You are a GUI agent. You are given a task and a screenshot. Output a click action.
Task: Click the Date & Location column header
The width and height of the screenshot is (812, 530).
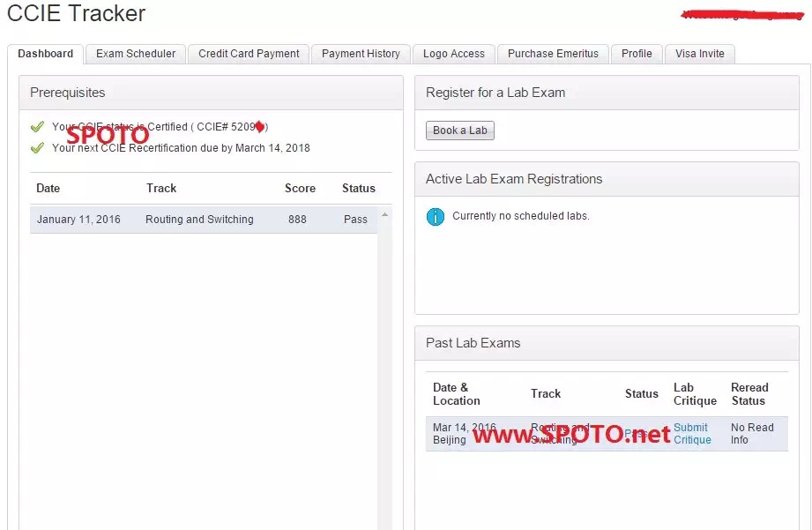click(x=456, y=394)
